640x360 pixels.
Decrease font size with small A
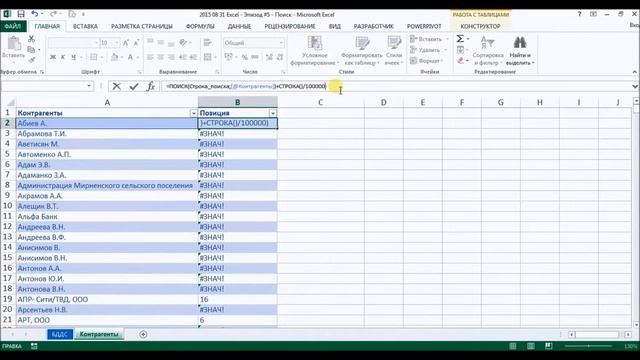tap(136, 43)
